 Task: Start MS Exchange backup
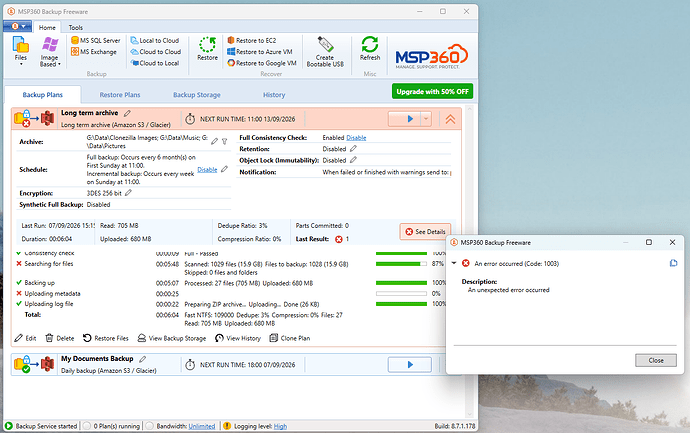[x=94, y=51]
